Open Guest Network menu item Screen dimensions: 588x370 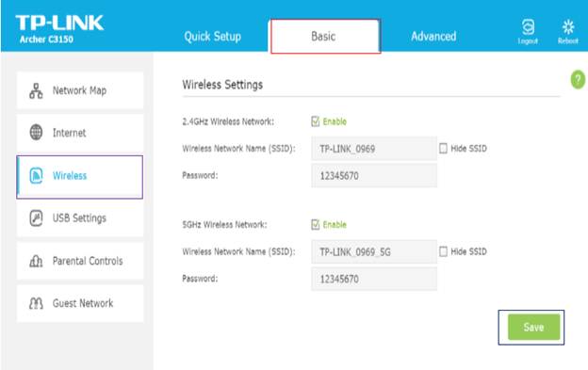click(80, 303)
